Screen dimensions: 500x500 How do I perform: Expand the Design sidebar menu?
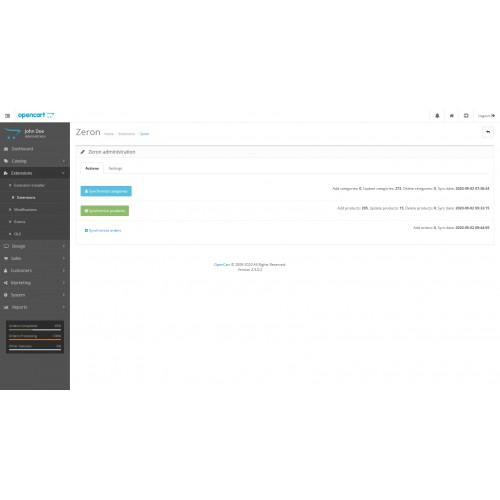35,246
